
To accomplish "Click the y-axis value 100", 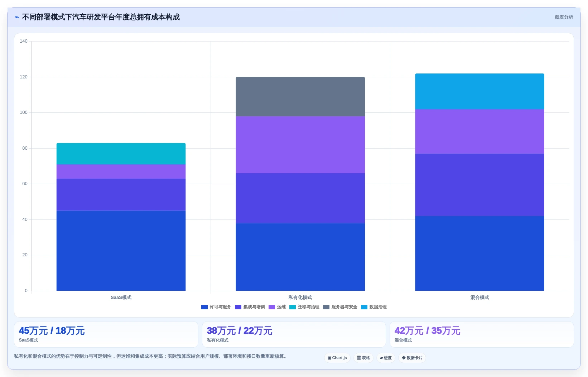I will (x=24, y=112).
